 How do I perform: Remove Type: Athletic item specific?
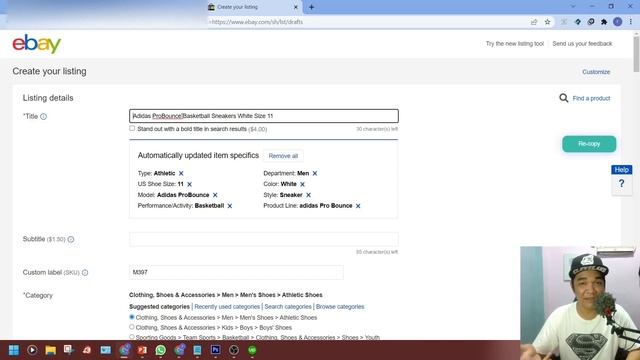(x=181, y=173)
